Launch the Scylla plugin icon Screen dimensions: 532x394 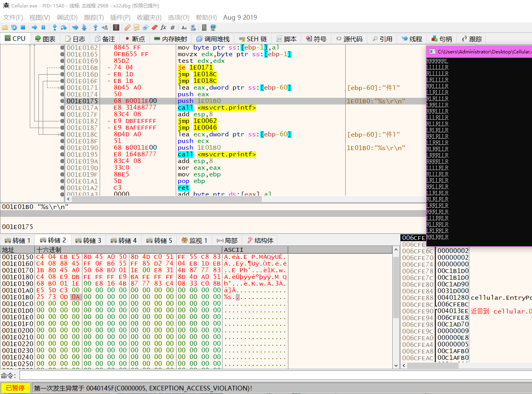(116, 27)
